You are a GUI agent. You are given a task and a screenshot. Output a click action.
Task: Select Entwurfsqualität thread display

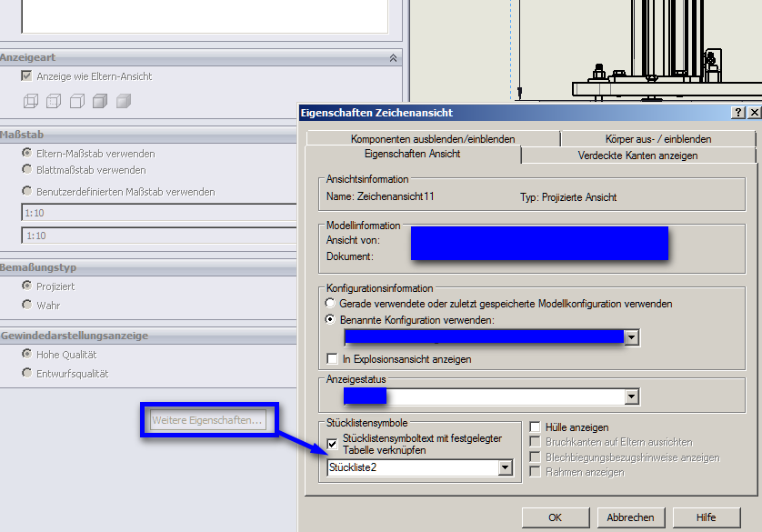[x=26, y=373]
